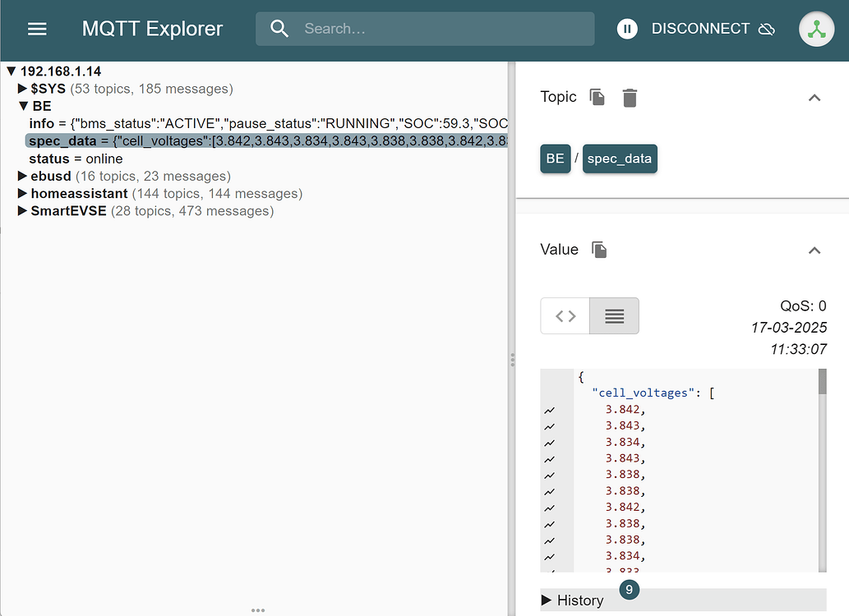Expand the SmartEVSE topic node
Screen dimensions: 849x616
pos(23,211)
